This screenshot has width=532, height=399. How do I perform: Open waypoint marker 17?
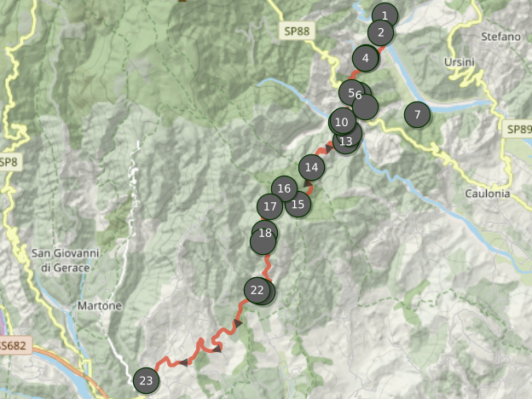point(270,206)
